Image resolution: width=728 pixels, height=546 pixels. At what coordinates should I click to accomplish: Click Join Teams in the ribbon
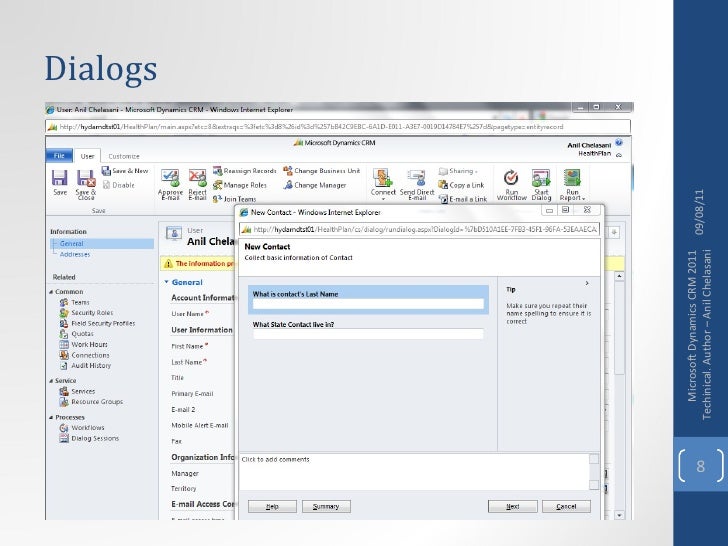click(234, 199)
